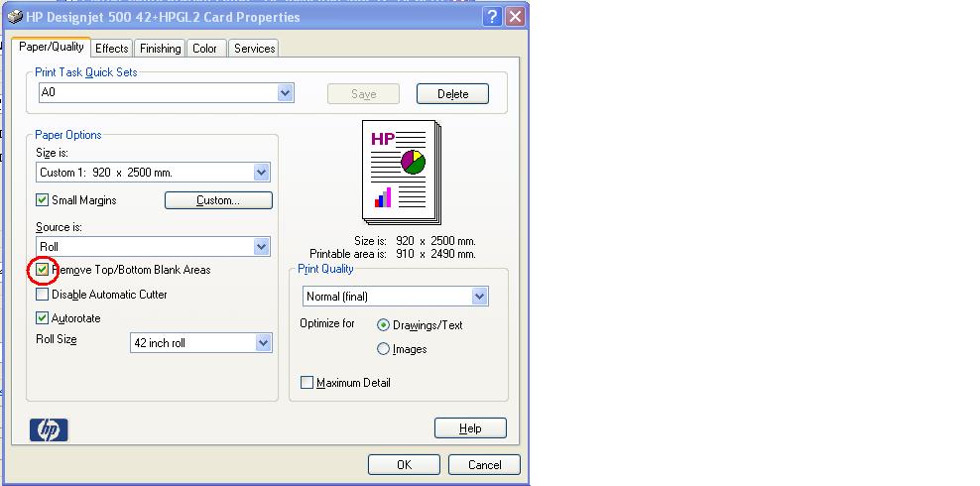980x486 pixels.
Task: Toggle the Small Margins checkbox
Action: [42, 200]
